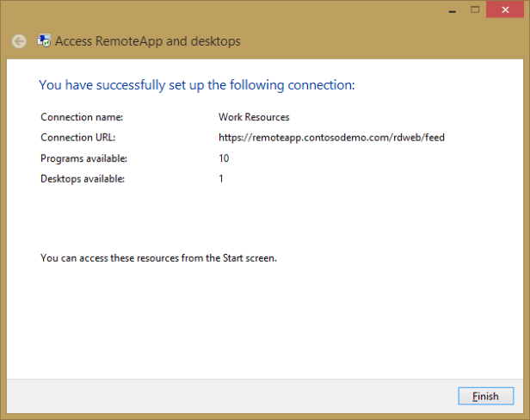Click the Start screen access message
This screenshot has height=420, width=530.
(158, 257)
